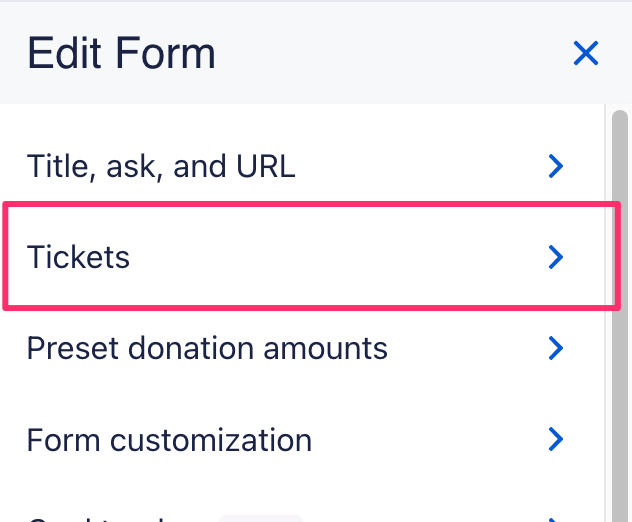Screen dimensions: 632x522
Task: Open the Title, ask, and URL settings
Action: [x=161, y=166]
